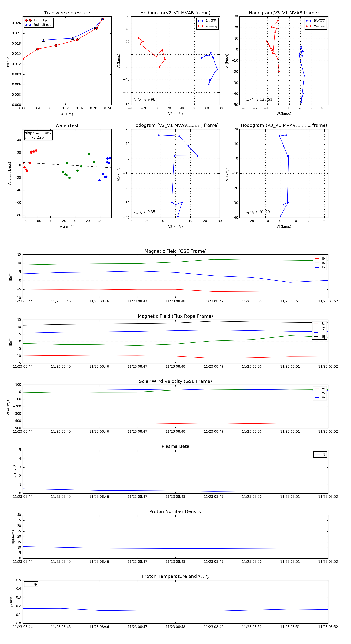351x644 pixels.
Task: Click the 'Np(#/cc)' y-axis label
Action: tap(13, 537)
